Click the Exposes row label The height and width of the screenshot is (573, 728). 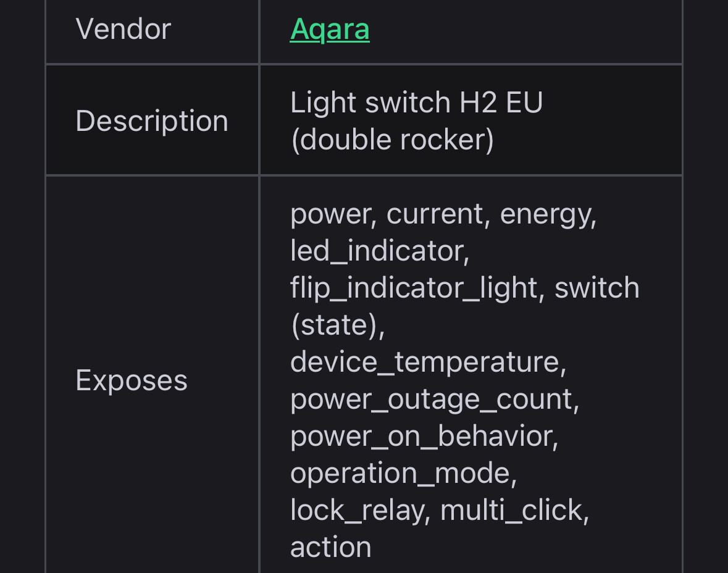point(131,380)
